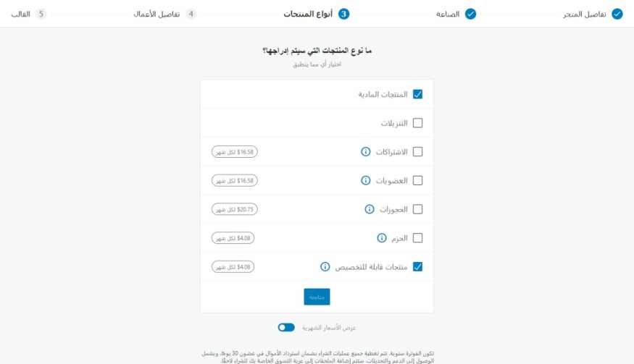This screenshot has width=634, height=364.
Task: Click info icon next to الحزم
Action: point(382,238)
